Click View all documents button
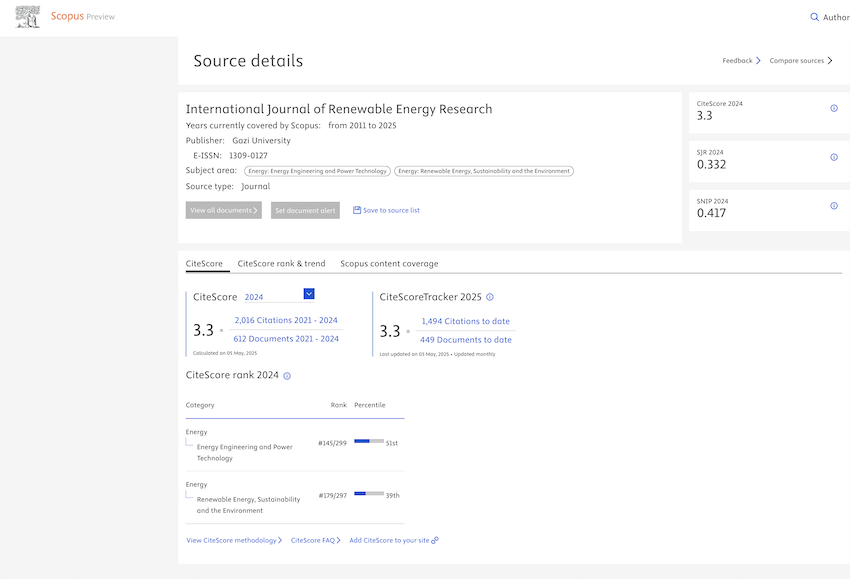The width and height of the screenshot is (850, 580). coord(223,210)
